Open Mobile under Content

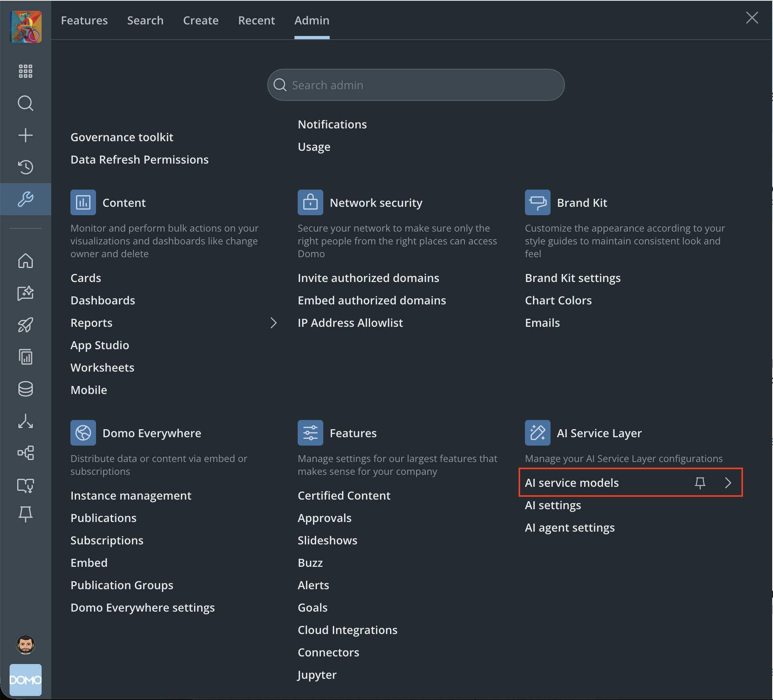click(89, 390)
